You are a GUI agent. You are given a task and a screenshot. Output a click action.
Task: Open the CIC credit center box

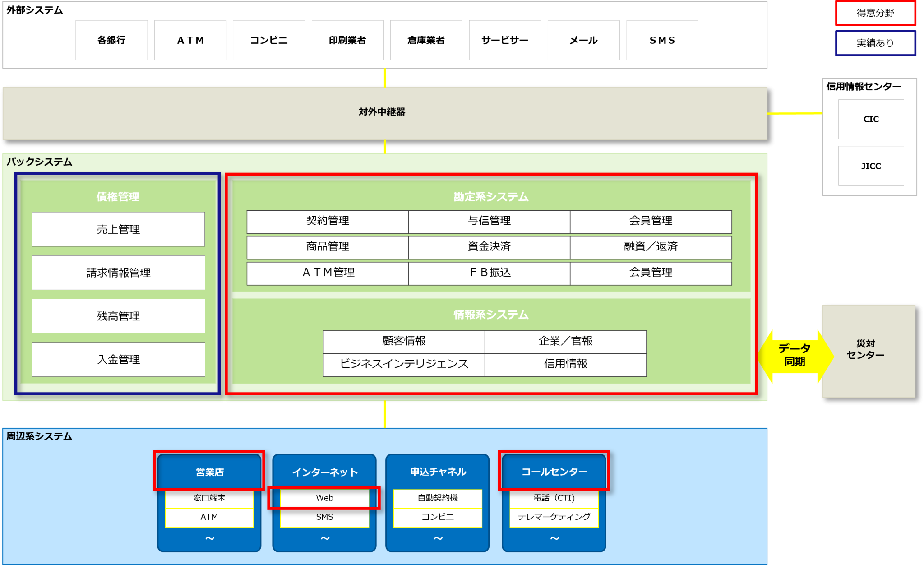point(871,119)
